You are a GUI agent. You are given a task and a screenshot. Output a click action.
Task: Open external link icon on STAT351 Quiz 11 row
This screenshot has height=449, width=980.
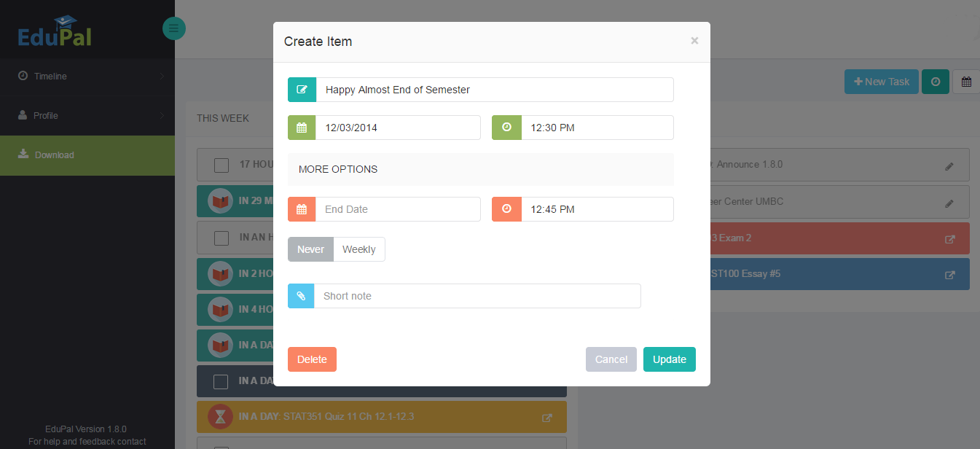[x=547, y=418]
